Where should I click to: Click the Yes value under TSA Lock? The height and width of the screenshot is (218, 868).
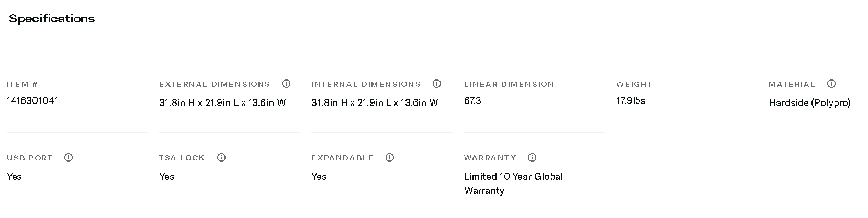pyautogui.click(x=166, y=177)
